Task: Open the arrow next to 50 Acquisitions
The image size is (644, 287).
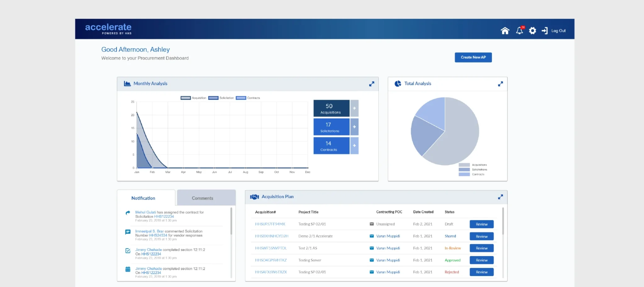Action: [x=354, y=108]
